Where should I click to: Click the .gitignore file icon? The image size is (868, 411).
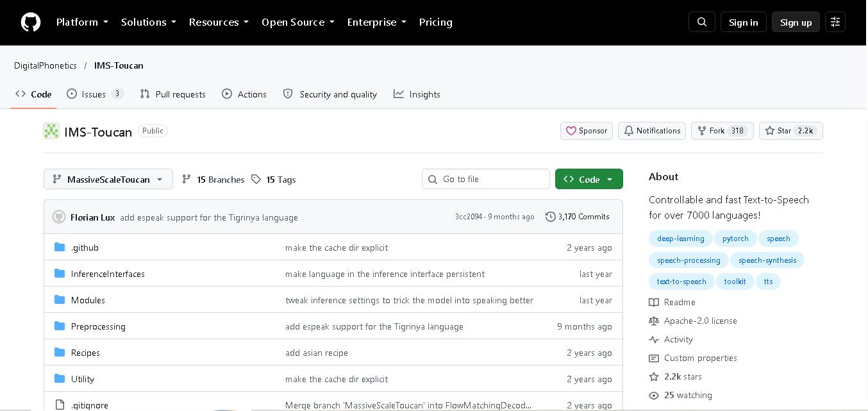(x=60, y=405)
